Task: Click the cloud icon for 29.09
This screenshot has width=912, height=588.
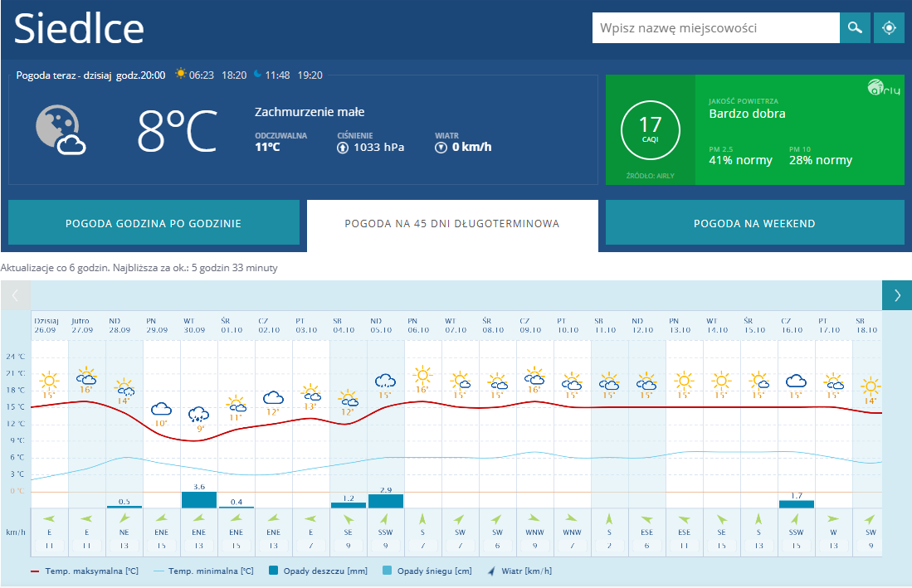Action: 161,408
